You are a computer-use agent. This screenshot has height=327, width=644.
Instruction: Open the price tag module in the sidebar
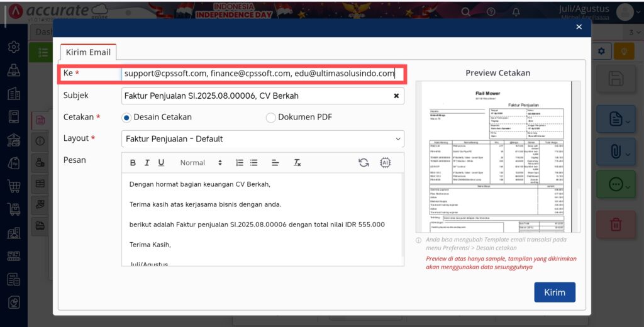tap(14, 163)
